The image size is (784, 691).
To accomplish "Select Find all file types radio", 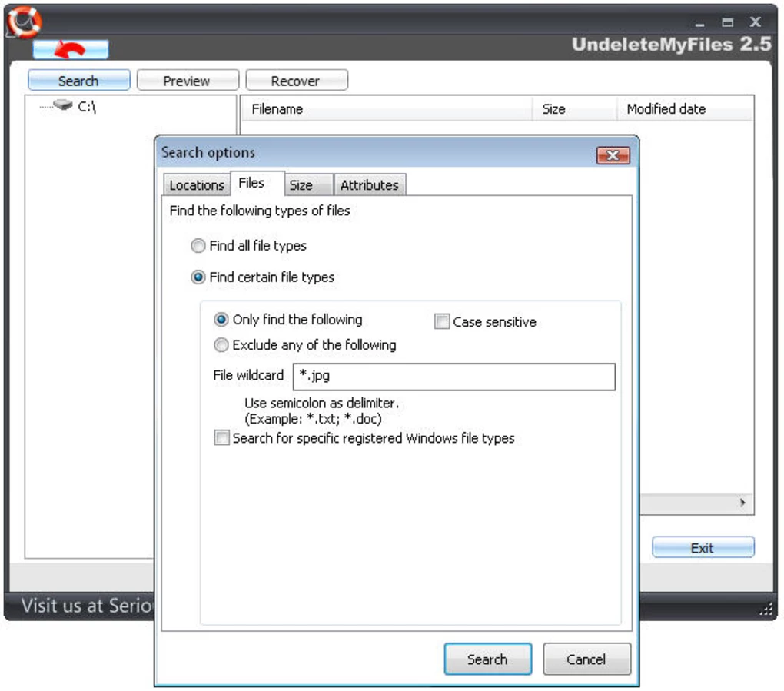I will pos(198,245).
